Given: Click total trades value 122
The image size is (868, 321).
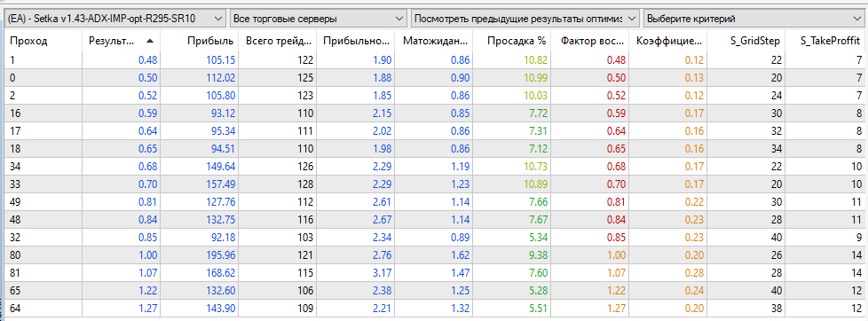Looking at the screenshot, I should tap(305, 59).
